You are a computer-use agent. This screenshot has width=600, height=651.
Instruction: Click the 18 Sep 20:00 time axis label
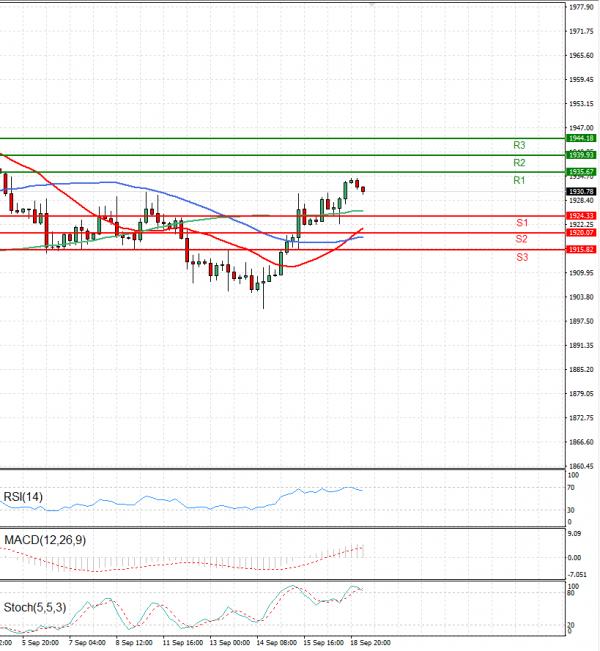point(369,644)
